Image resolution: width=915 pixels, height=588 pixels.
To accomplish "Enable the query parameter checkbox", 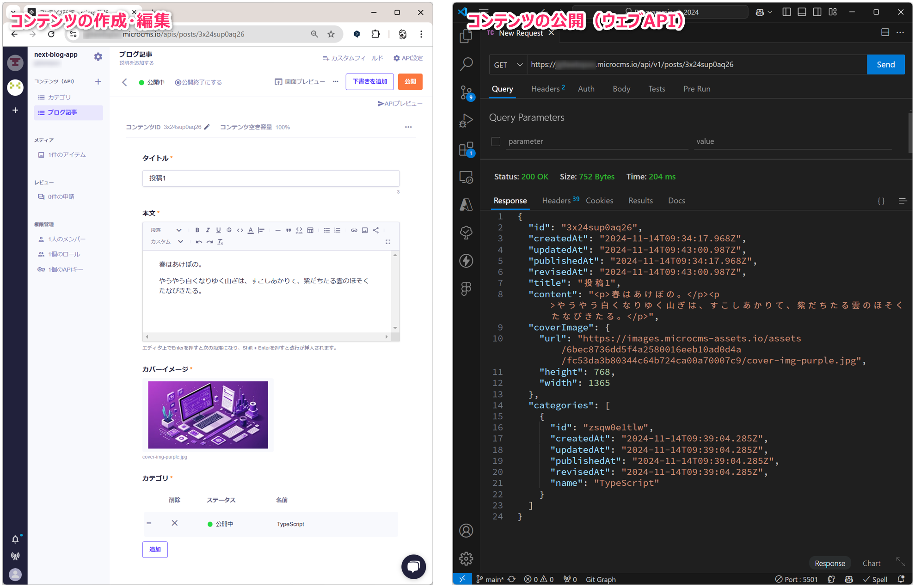I will click(496, 141).
